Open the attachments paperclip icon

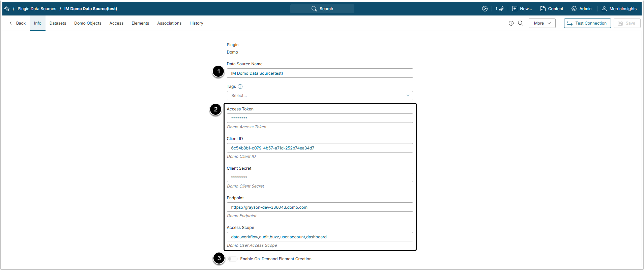[x=501, y=9]
